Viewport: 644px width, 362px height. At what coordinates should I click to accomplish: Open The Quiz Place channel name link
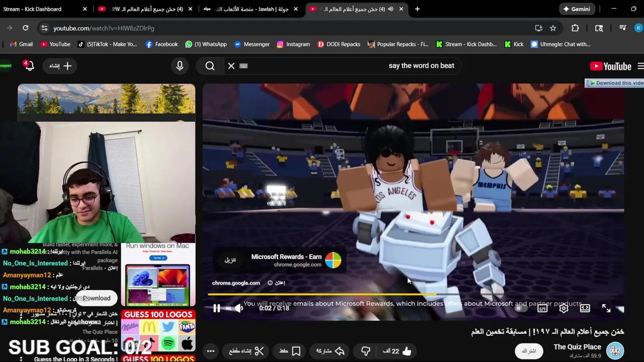pos(577,347)
